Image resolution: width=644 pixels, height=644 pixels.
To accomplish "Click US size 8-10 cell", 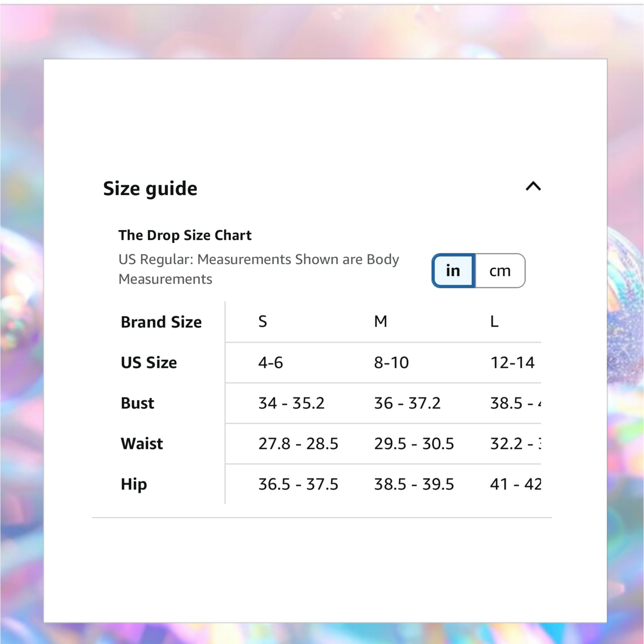I will point(391,362).
